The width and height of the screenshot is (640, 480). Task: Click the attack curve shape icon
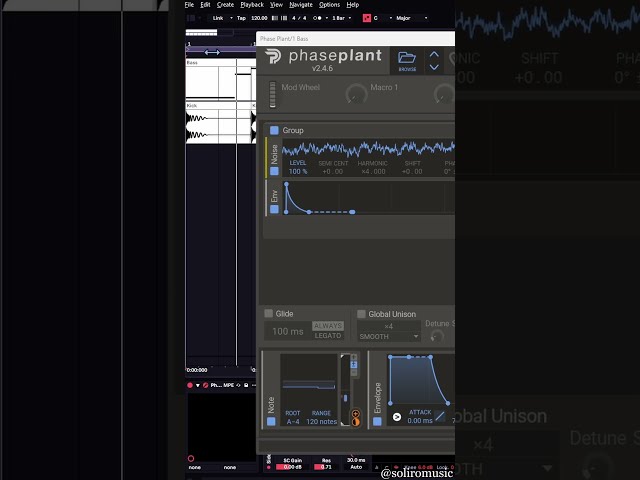pos(440,416)
